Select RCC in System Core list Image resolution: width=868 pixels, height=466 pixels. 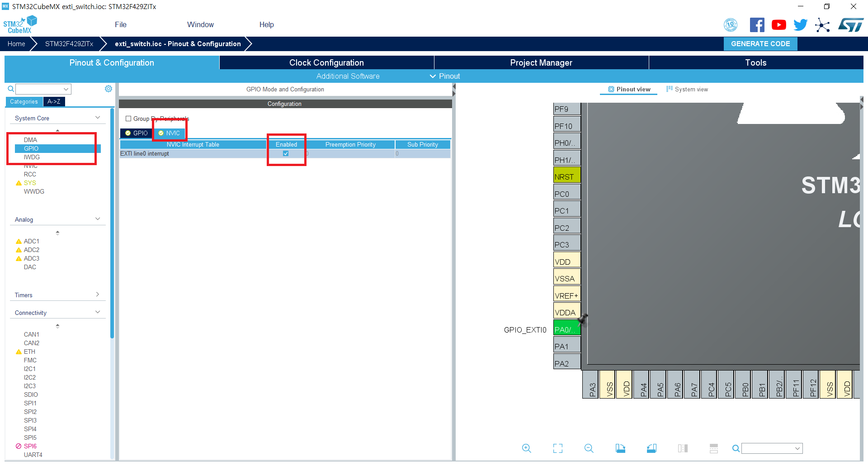[x=30, y=174]
